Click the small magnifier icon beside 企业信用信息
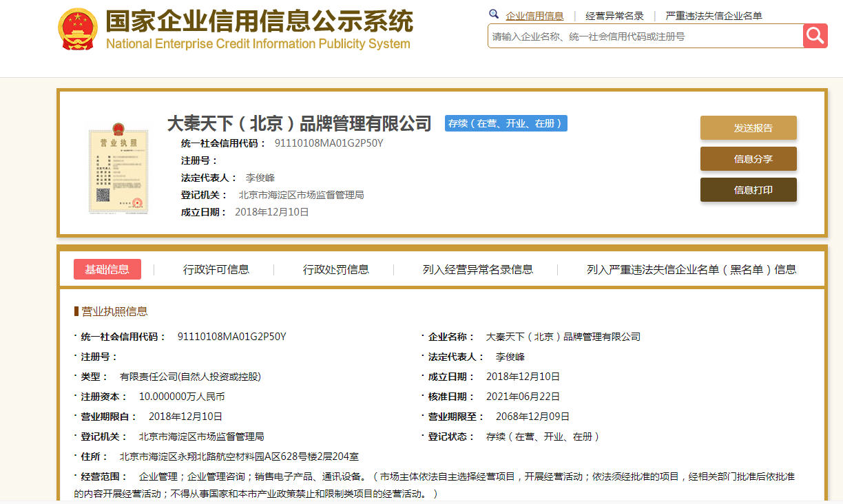The width and height of the screenshot is (843, 504). pyautogui.click(x=494, y=14)
